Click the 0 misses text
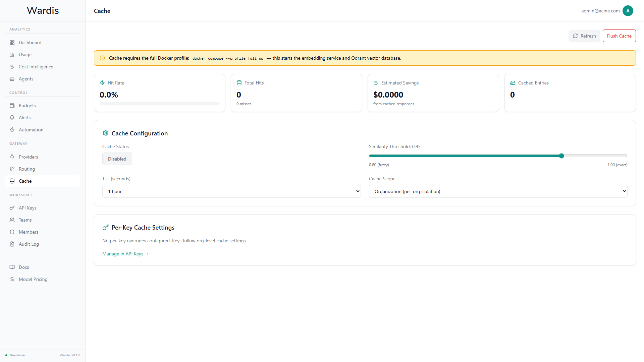 coord(244,104)
